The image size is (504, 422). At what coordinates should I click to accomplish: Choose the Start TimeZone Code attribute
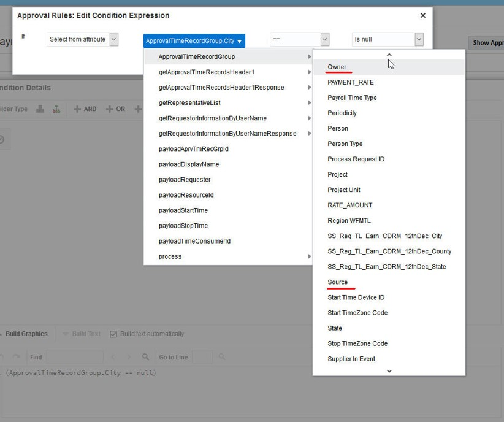click(389, 313)
